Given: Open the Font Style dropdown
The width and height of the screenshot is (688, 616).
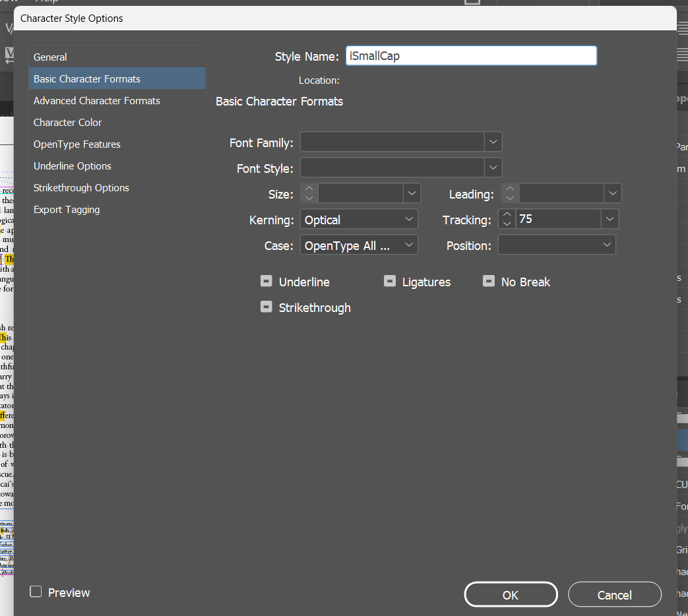Looking at the screenshot, I should pyautogui.click(x=493, y=168).
